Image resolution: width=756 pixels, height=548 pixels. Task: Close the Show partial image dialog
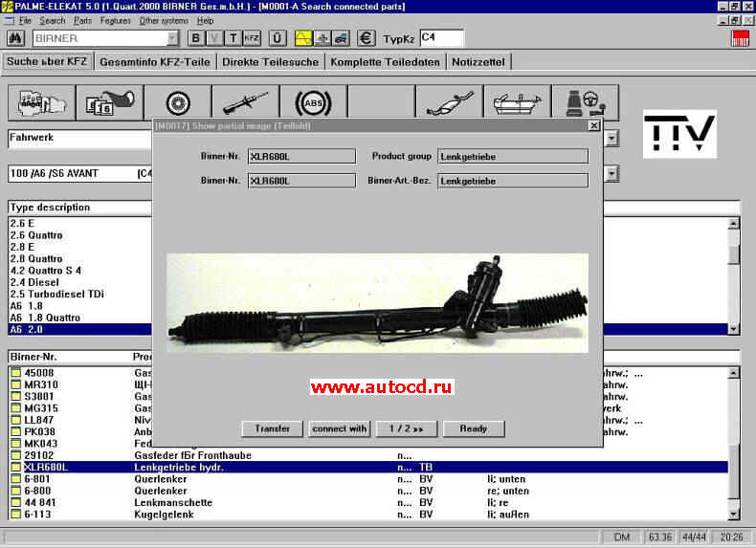tap(594, 126)
